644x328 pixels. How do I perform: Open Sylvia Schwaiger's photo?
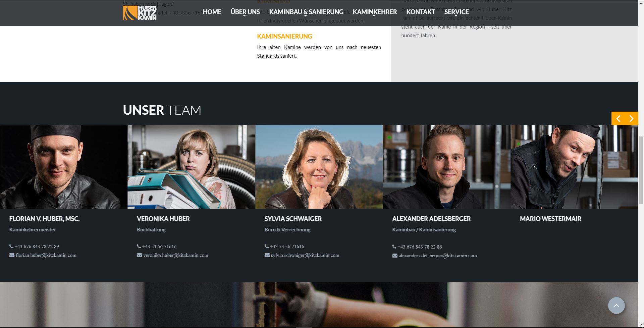coord(319,167)
